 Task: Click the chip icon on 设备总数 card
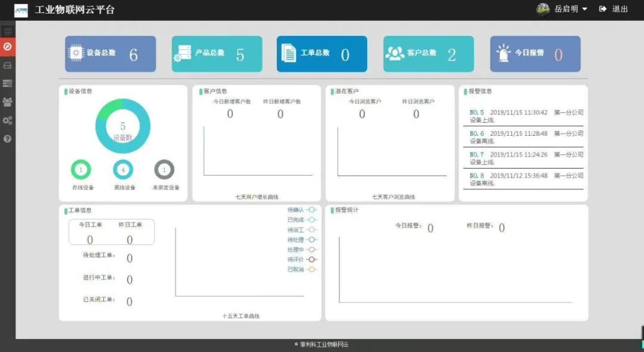tap(75, 53)
